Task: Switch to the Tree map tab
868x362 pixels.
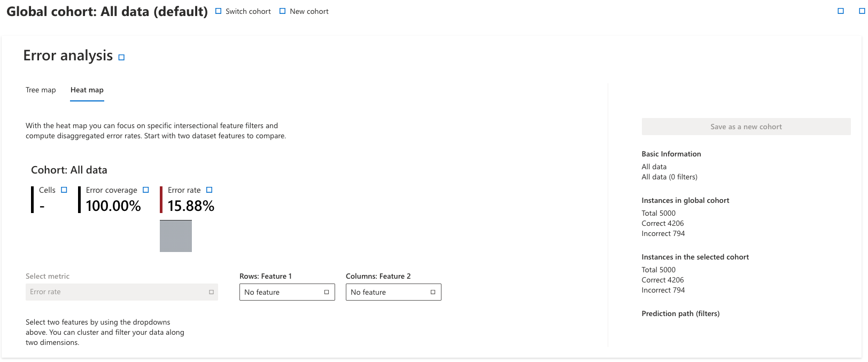Action: pyautogui.click(x=41, y=90)
